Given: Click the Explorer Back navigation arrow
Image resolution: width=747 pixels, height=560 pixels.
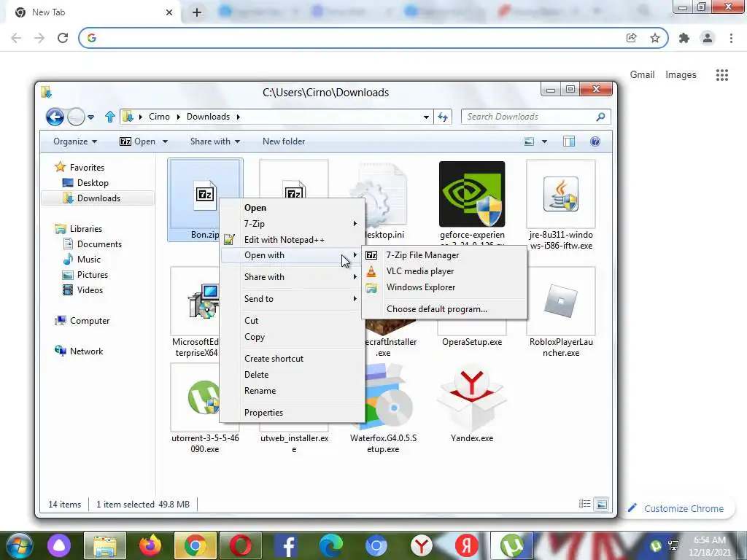Looking at the screenshot, I should click(x=55, y=117).
